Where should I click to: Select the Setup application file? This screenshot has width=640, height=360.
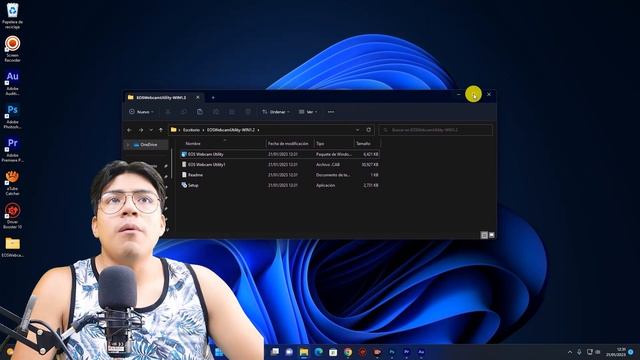click(x=280, y=185)
